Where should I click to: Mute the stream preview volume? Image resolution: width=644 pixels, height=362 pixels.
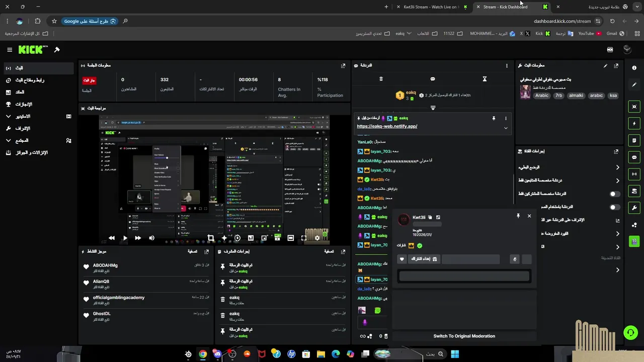point(151,238)
